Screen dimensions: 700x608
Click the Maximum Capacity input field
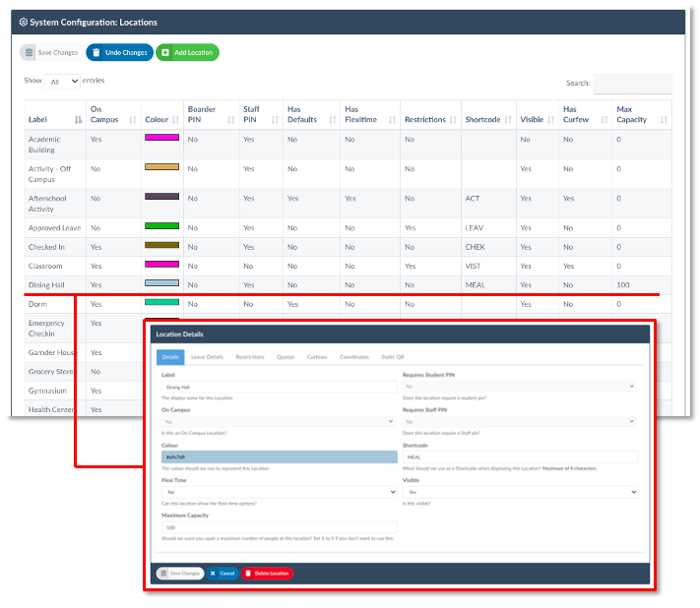[x=279, y=527]
